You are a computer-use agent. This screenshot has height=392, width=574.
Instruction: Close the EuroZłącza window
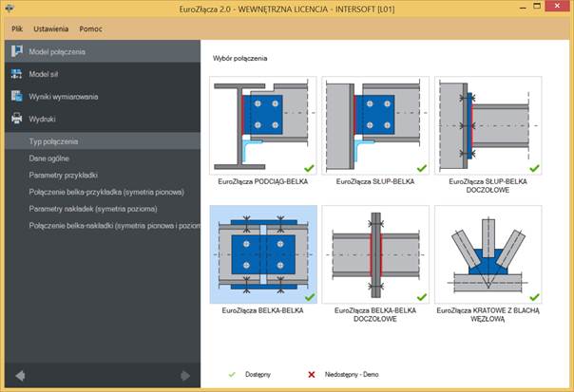pos(557,6)
